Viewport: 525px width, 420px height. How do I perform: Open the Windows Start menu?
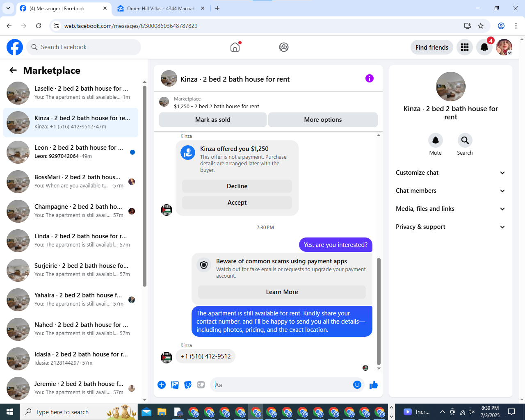point(10,412)
